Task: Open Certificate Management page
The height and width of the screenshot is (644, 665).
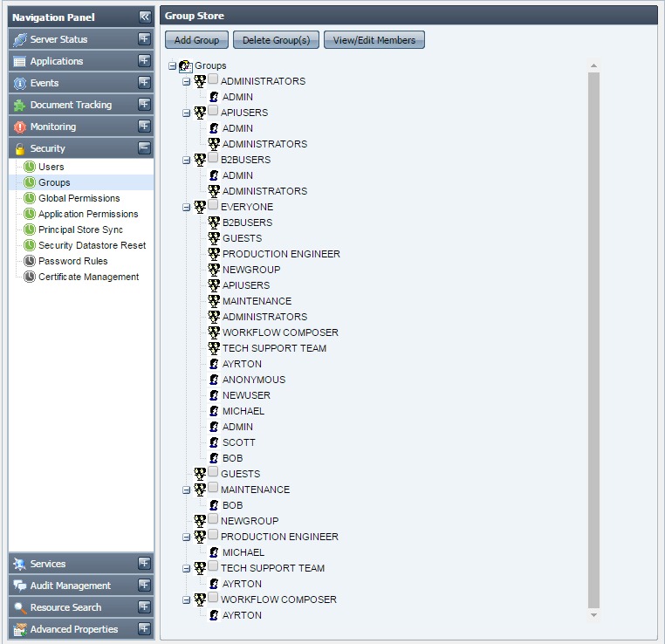Action: pyautogui.click(x=89, y=277)
